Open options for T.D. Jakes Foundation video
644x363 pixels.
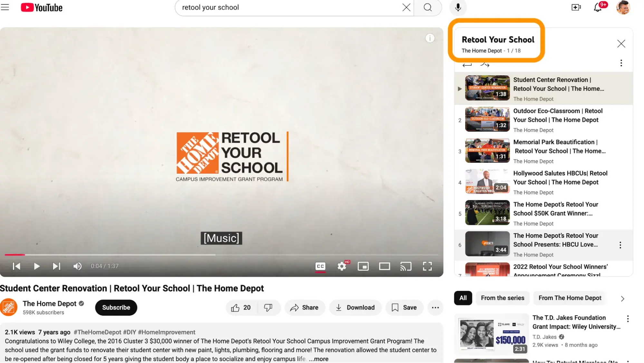pos(628,319)
